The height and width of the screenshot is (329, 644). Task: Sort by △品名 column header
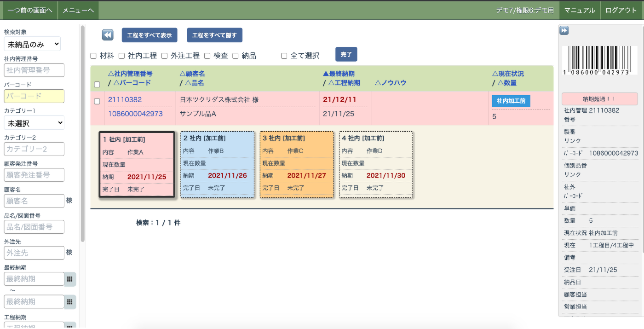tap(194, 83)
